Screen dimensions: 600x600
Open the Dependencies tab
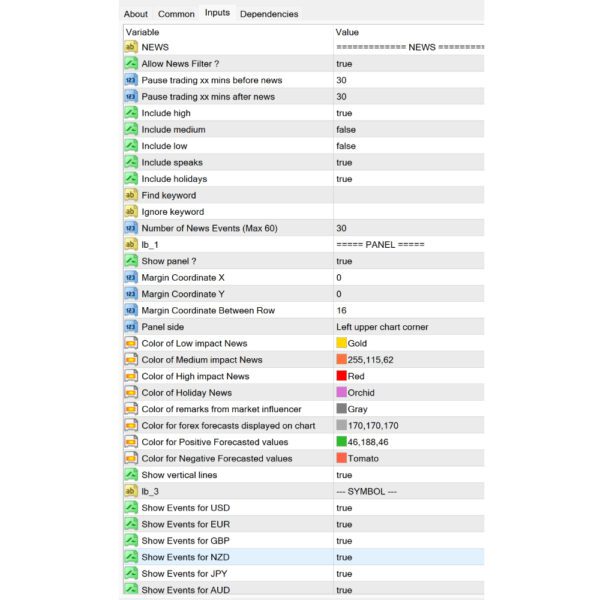click(269, 14)
